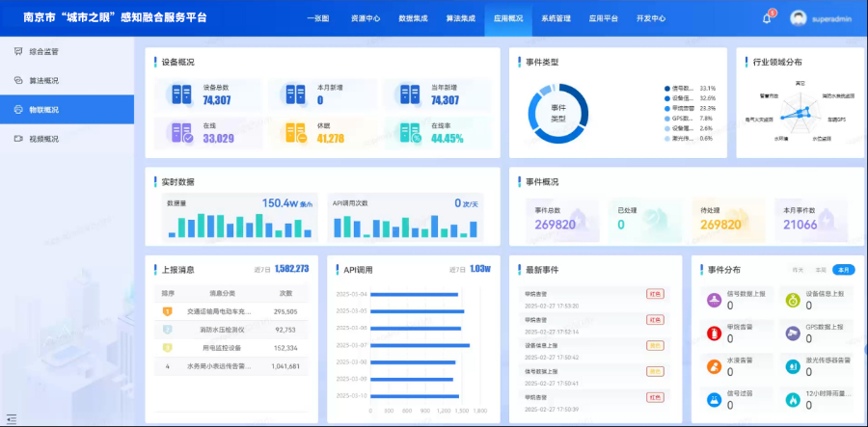This screenshot has height=427, width=868.
Task: Click the notification bell icon
Action: (x=767, y=18)
